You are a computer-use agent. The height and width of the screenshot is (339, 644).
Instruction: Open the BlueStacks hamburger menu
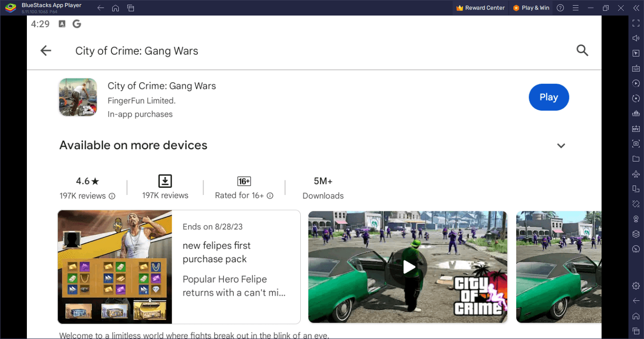point(575,8)
